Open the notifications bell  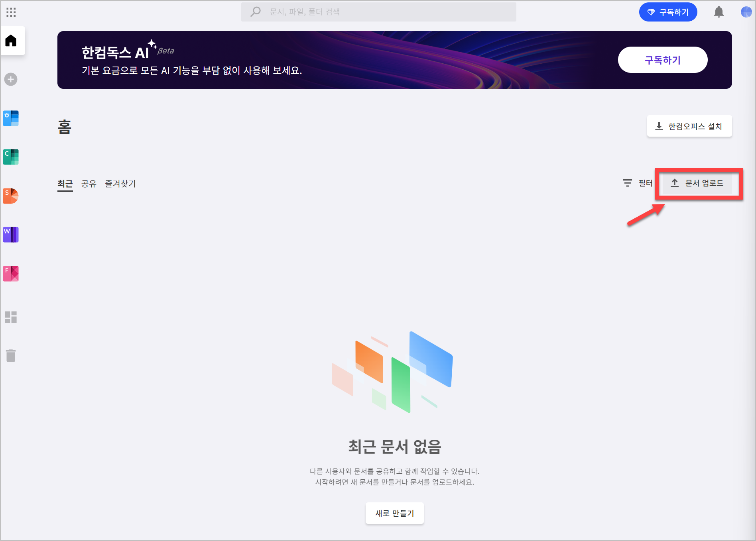point(719,12)
